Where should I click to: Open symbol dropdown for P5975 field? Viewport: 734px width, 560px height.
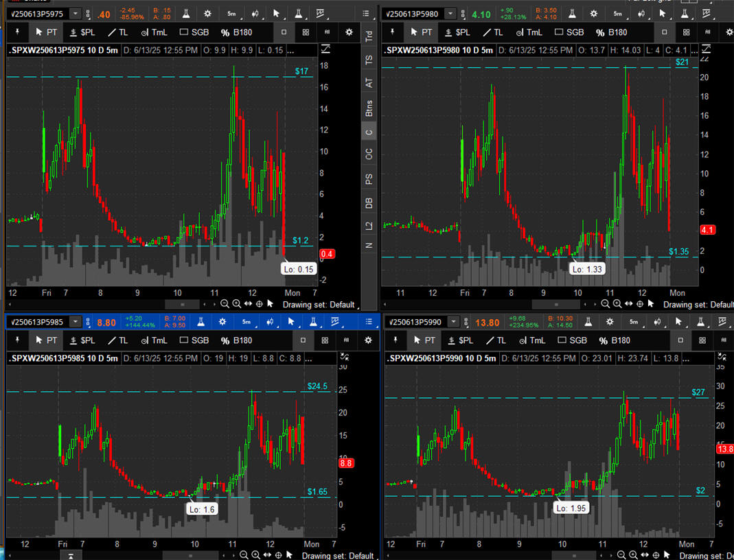click(76, 14)
